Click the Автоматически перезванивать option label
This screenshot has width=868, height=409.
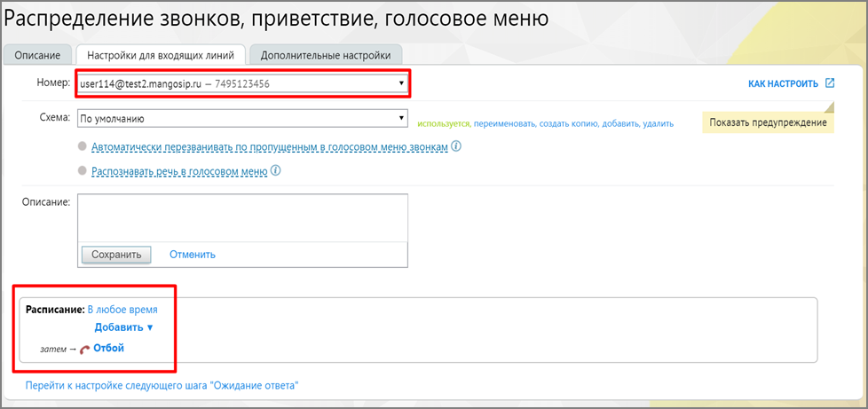coord(270,147)
